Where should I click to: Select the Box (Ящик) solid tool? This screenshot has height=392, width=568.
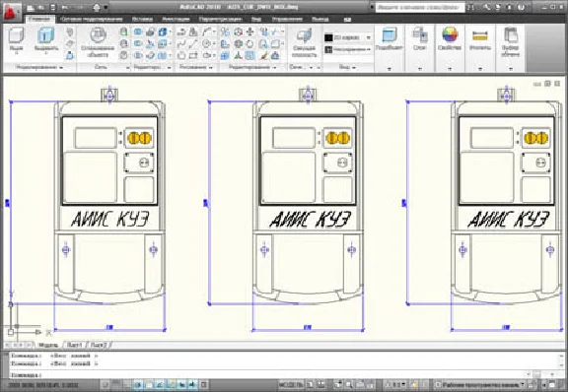pos(16,39)
